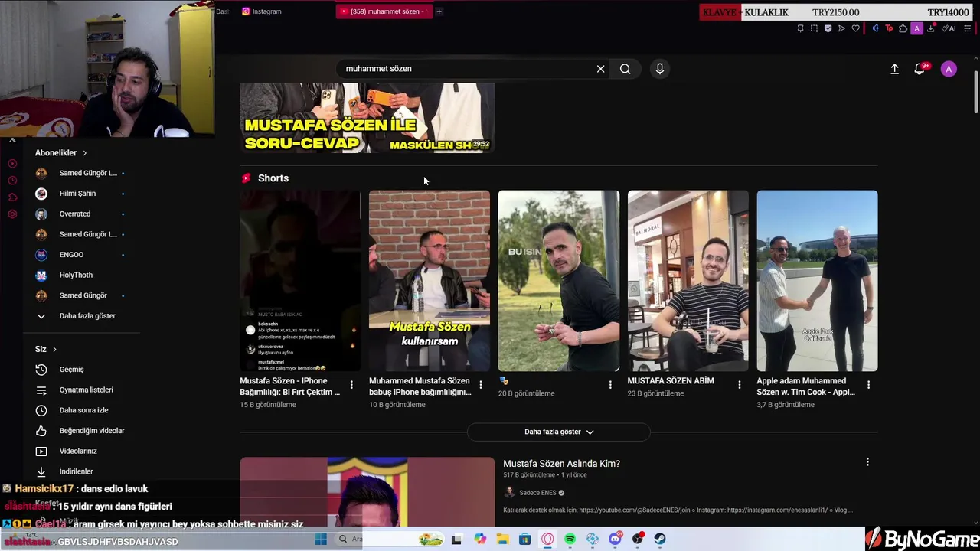Click the muhammet sözen search field
Image resolution: width=980 pixels, height=551 pixels.
pyautogui.click(x=467, y=69)
